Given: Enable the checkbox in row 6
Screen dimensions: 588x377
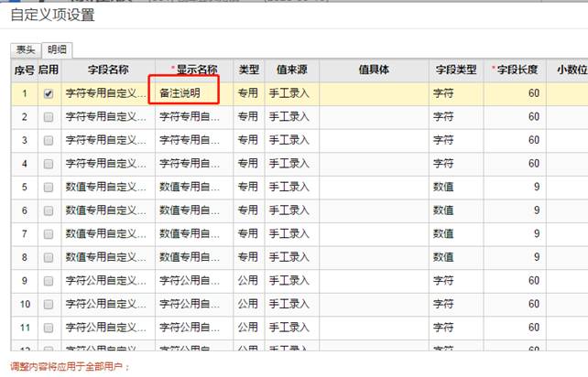Looking at the screenshot, I should click(49, 210).
